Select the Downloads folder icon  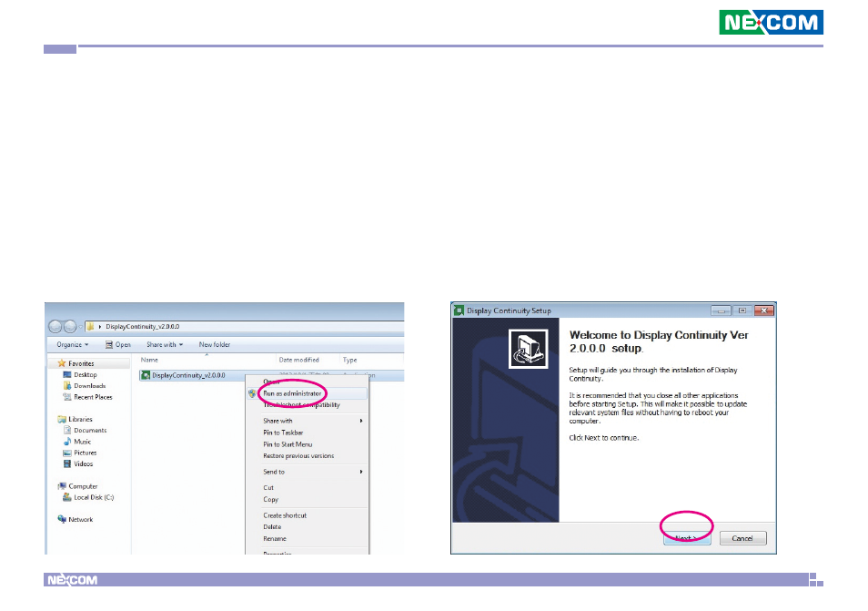click(x=67, y=386)
